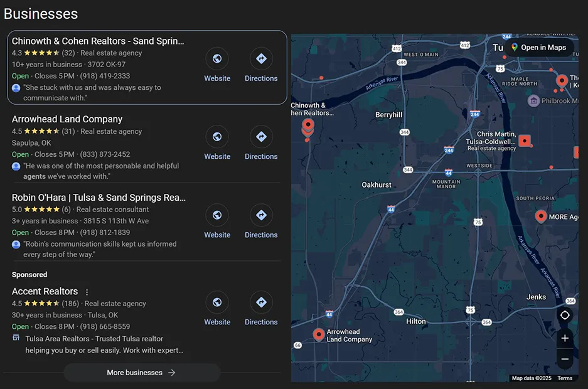This screenshot has width=588, height=389.
Task: Get directions to Accent Realtors
Action: point(261,302)
